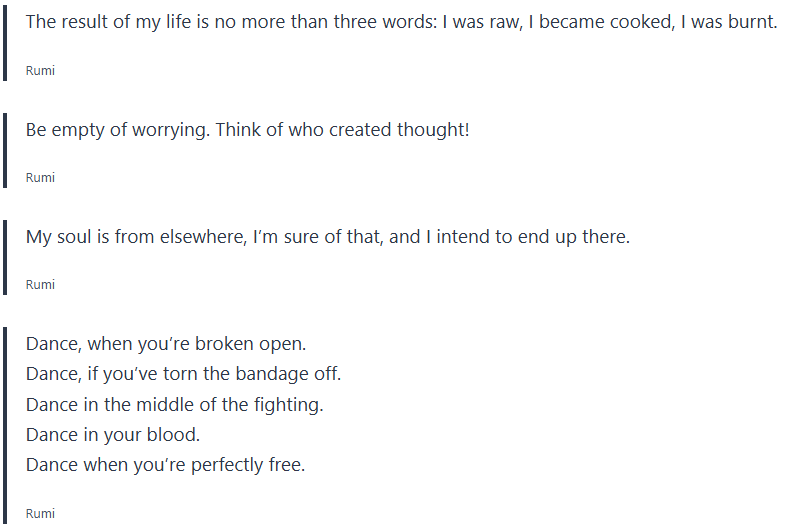Click the line about tearing the bandage off
Image resolution: width=807 pixels, height=528 pixels.
coord(183,374)
